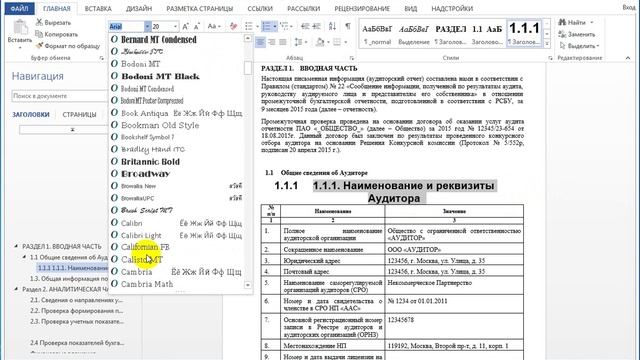The image size is (640, 360).
Task: Apply the 1.1 АаБ heading style
Action: [487, 34]
